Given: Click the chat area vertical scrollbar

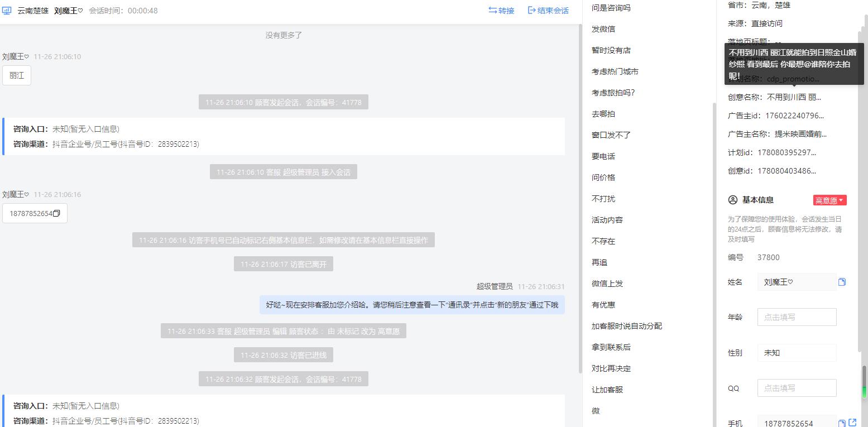Looking at the screenshot, I should click(x=581, y=198).
